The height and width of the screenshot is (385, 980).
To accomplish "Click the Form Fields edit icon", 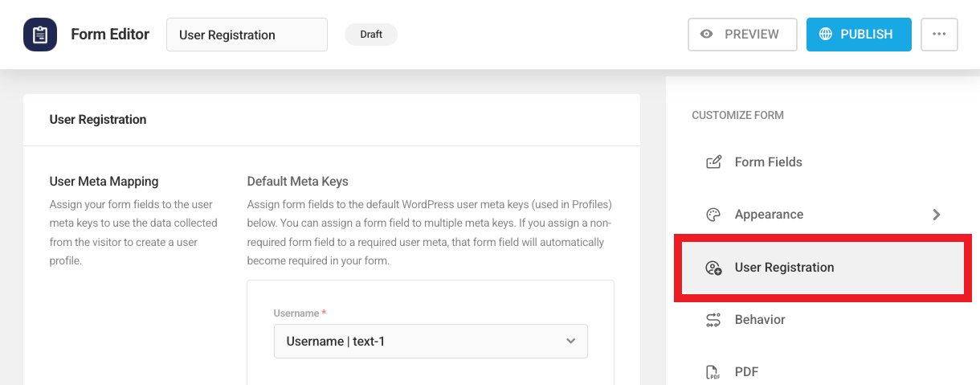I will coord(713,162).
